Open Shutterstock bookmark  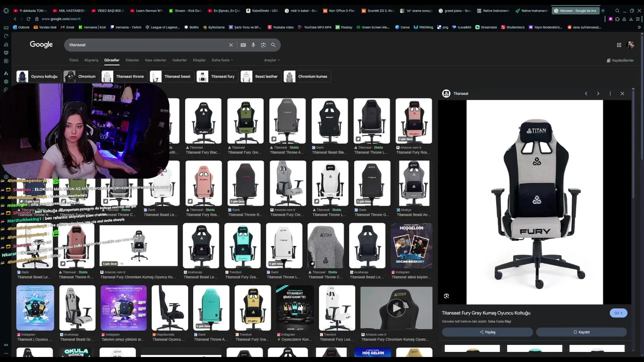click(513, 27)
